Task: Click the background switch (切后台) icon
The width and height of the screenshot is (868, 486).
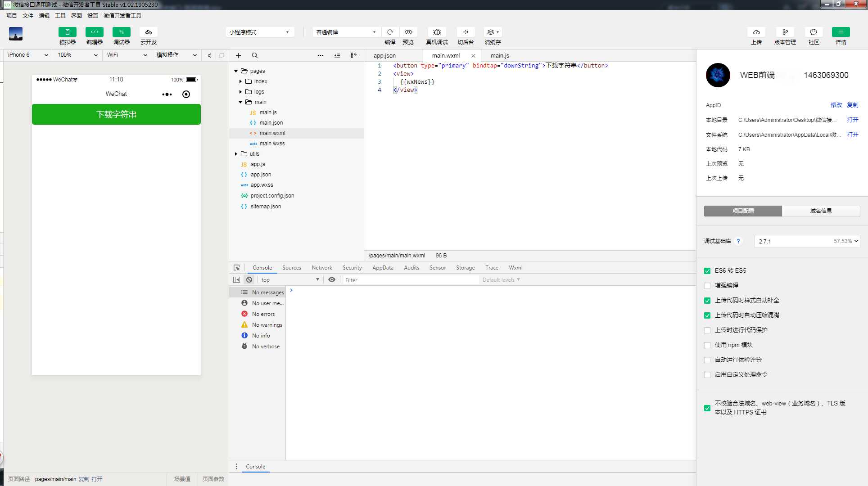Action: pos(466,32)
